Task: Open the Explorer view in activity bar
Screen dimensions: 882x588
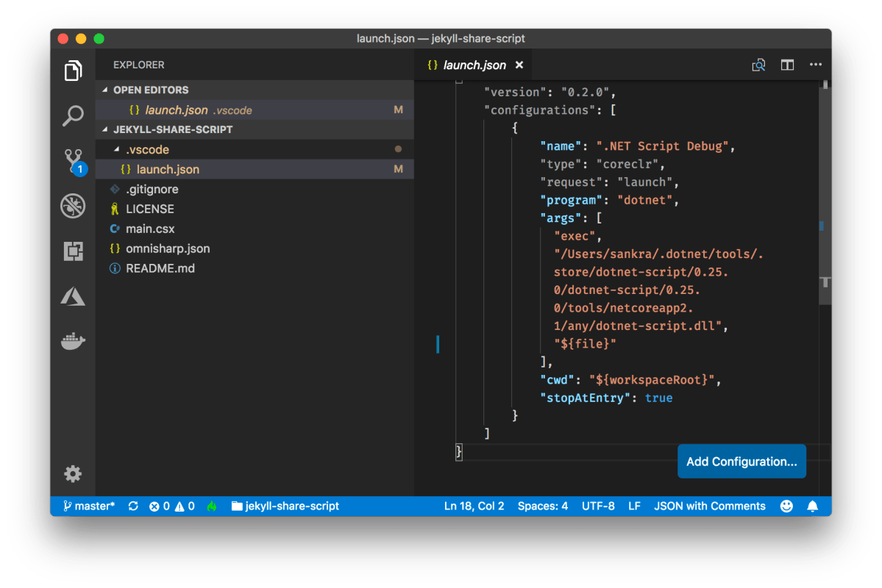Action: (73, 71)
